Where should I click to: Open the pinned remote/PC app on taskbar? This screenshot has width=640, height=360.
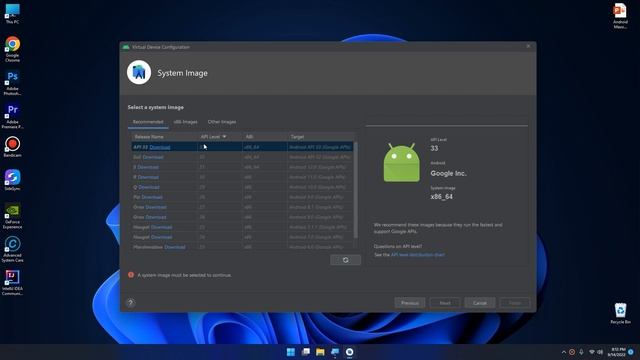pos(335,352)
